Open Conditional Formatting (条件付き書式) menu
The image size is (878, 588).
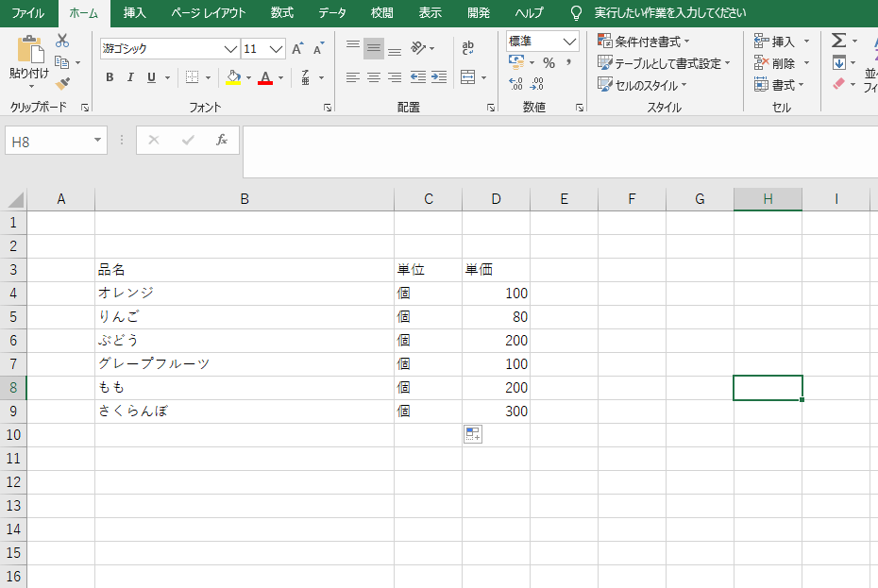644,42
